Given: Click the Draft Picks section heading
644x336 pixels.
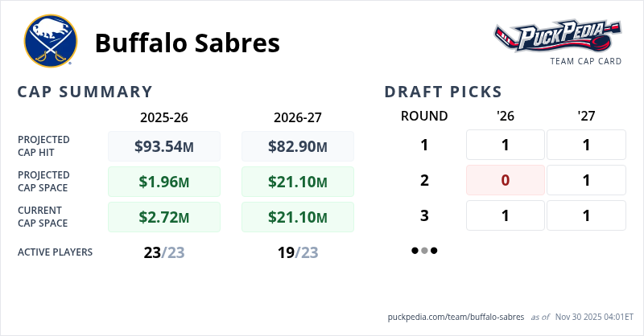Looking at the screenshot, I should click(444, 92).
